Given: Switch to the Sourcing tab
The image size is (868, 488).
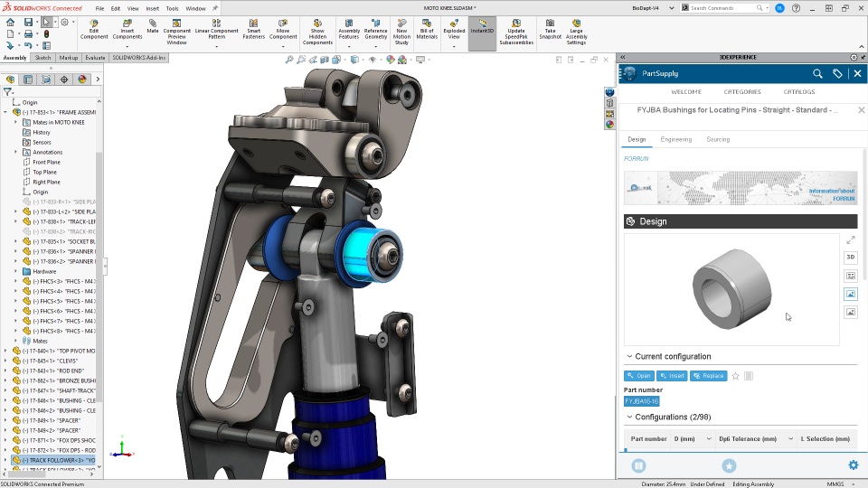Looking at the screenshot, I should tap(718, 139).
